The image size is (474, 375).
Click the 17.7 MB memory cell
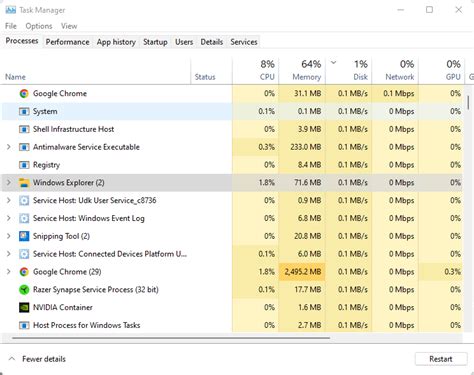tap(302, 290)
